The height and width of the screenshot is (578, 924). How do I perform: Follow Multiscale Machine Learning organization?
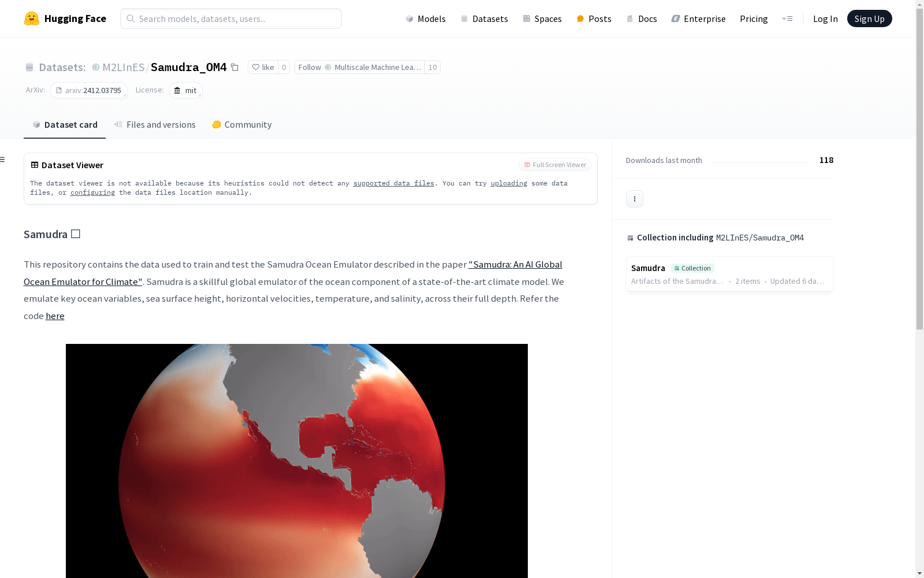tap(359, 67)
